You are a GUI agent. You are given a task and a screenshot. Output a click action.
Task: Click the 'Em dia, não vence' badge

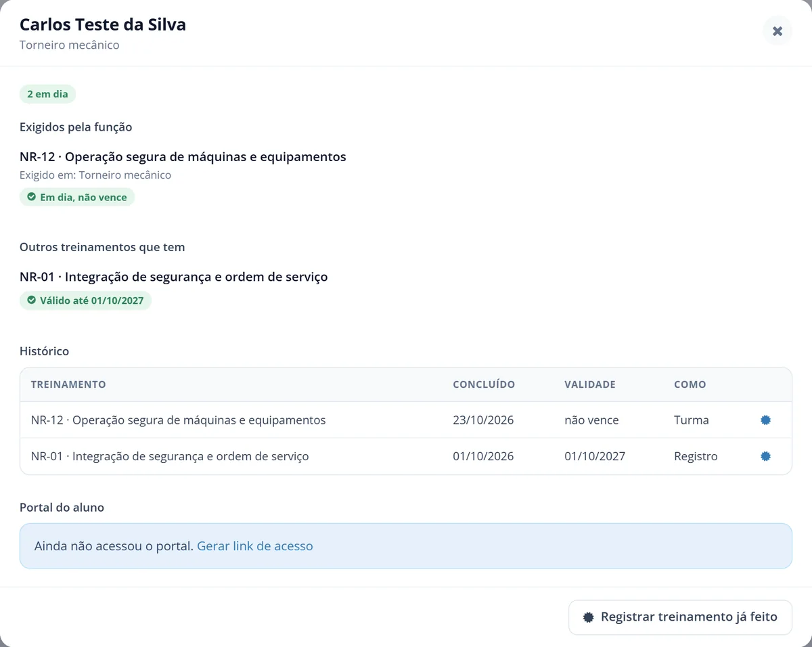[x=77, y=197]
